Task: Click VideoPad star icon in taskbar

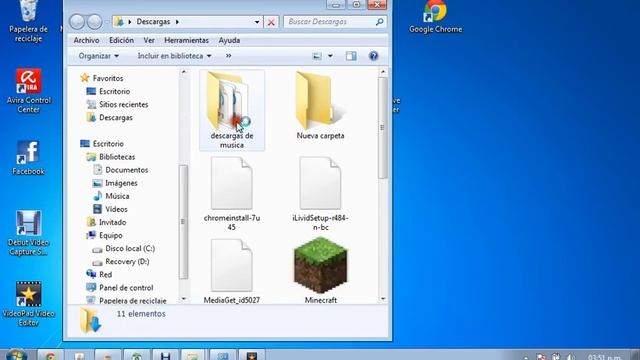Action: pos(251,355)
